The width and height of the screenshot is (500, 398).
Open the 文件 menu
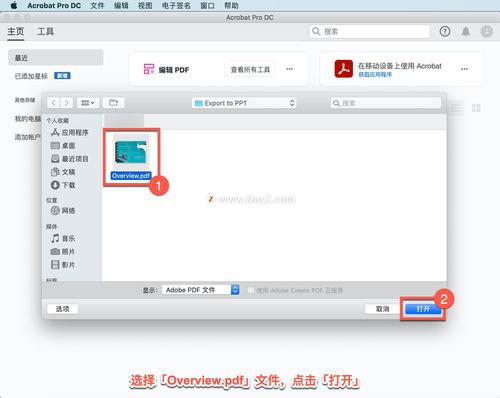[x=97, y=6]
